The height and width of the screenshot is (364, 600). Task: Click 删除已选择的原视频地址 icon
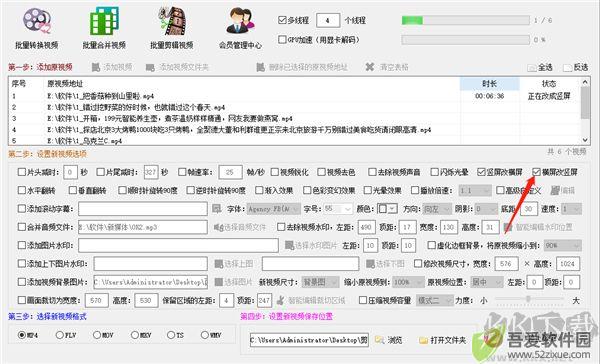click(x=260, y=67)
